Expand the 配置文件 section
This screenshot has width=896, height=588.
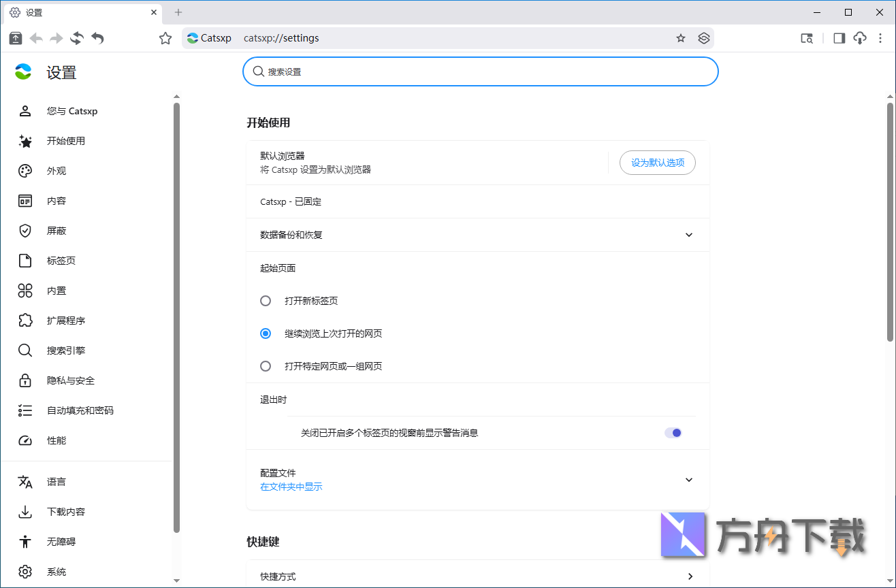(x=688, y=480)
